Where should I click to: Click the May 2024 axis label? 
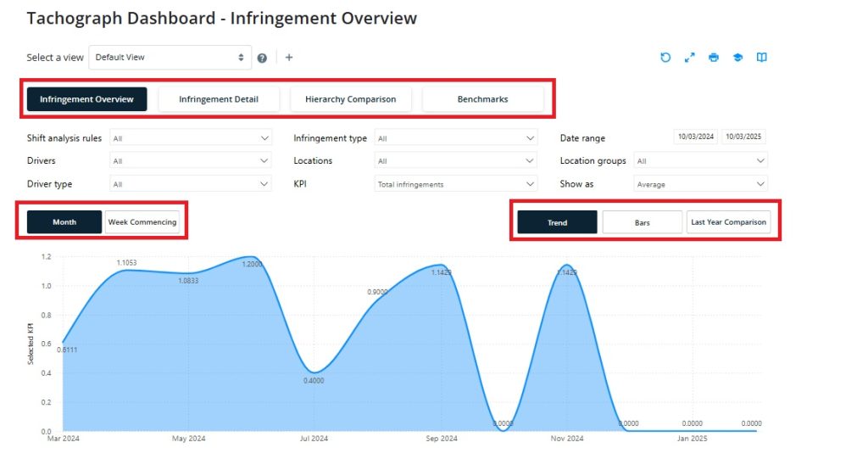pos(189,439)
